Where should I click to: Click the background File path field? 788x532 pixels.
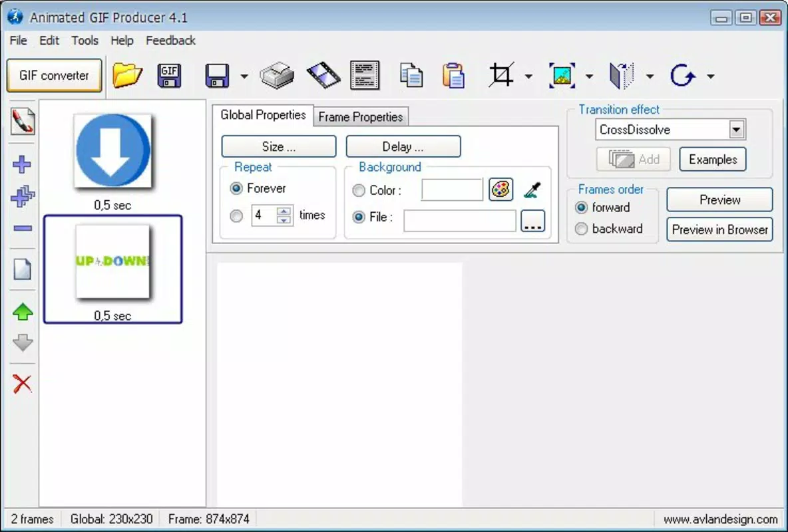460,221
